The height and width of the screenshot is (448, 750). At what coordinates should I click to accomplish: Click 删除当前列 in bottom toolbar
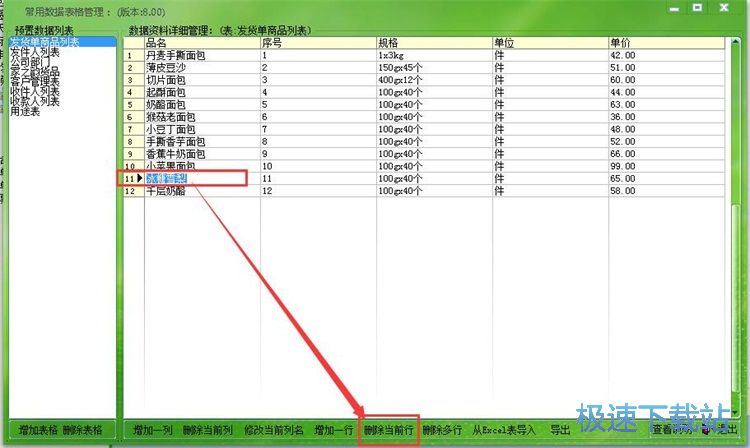click(x=208, y=430)
